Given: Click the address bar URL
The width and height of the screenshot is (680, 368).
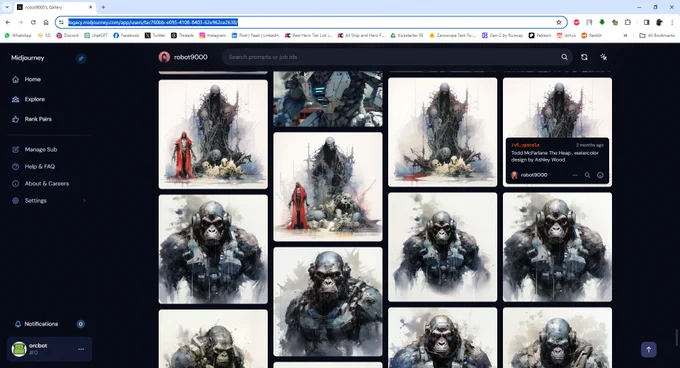Looking at the screenshot, I should click(x=153, y=22).
